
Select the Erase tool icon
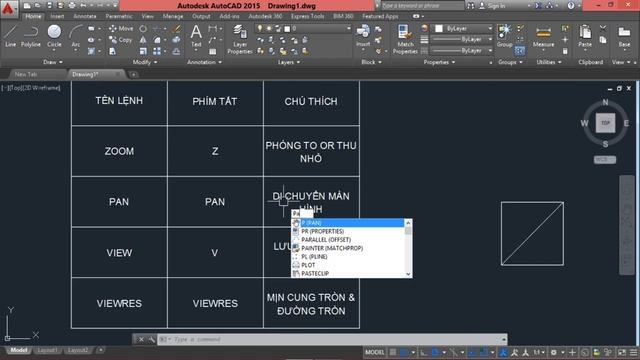coord(176,29)
